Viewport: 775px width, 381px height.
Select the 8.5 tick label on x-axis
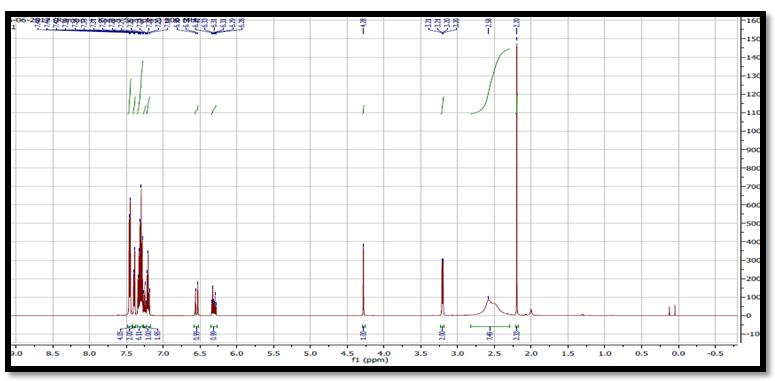coord(53,353)
